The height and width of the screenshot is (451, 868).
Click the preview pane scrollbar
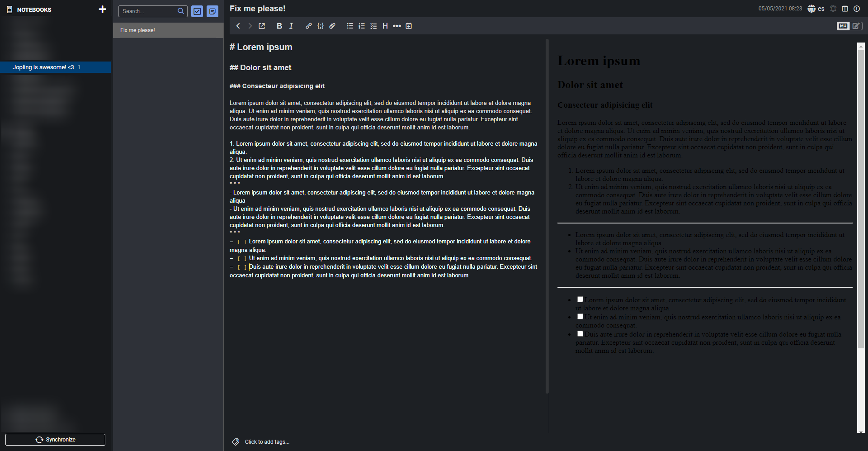click(861, 199)
